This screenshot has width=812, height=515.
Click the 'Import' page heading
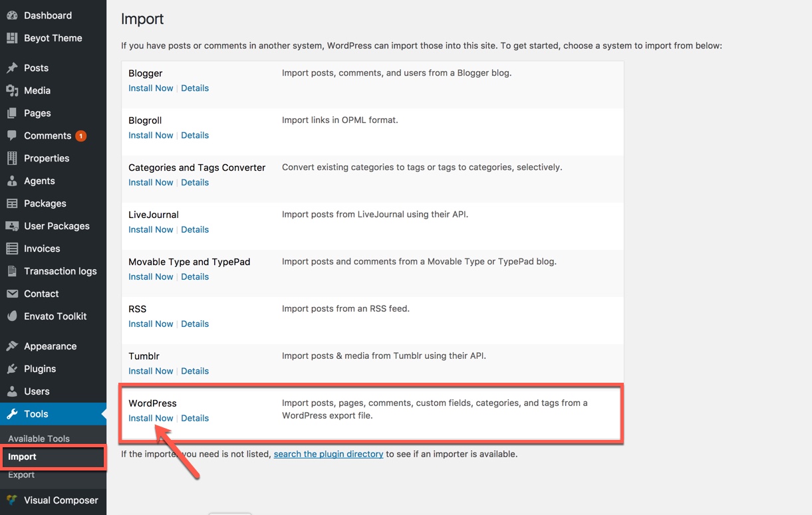click(x=142, y=19)
